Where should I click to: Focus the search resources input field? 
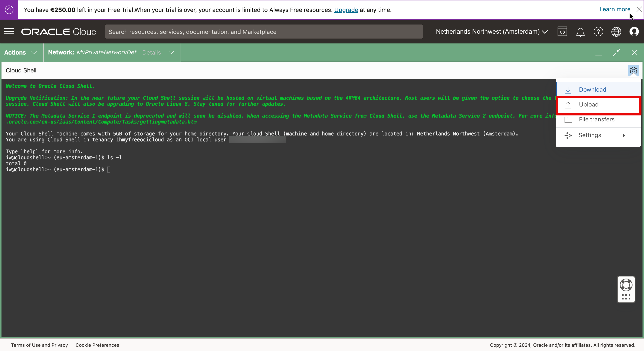pyautogui.click(x=264, y=32)
